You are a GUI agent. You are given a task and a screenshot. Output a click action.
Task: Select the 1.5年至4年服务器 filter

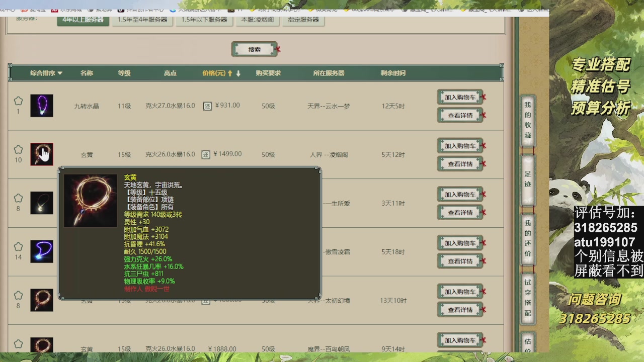142,20
